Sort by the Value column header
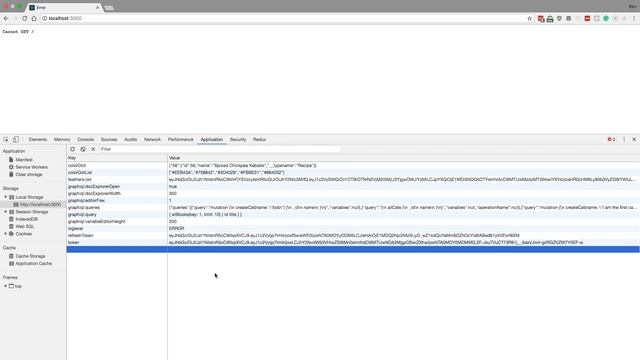640x360 pixels. (x=403, y=158)
